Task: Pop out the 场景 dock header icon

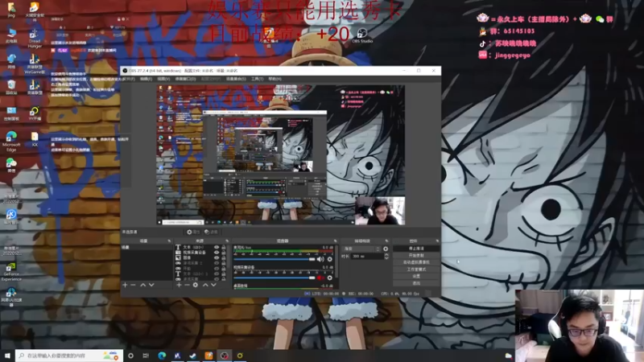Action: click(169, 241)
